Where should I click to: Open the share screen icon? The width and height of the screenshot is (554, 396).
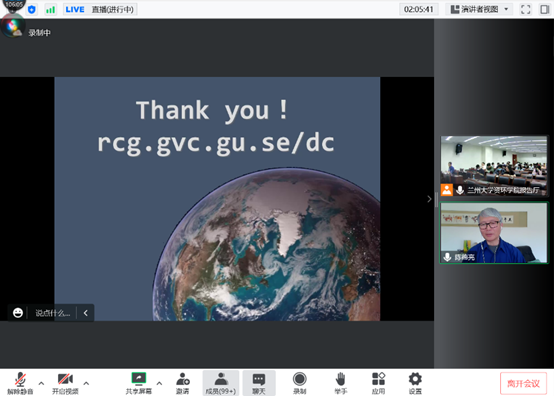[x=138, y=383]
